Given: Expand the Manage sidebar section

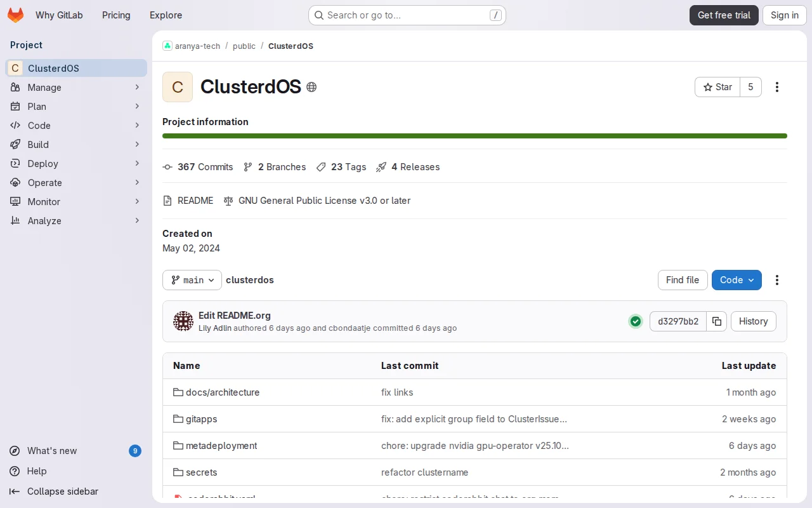Looking at the screenshot, I should (x=76, y=87).
